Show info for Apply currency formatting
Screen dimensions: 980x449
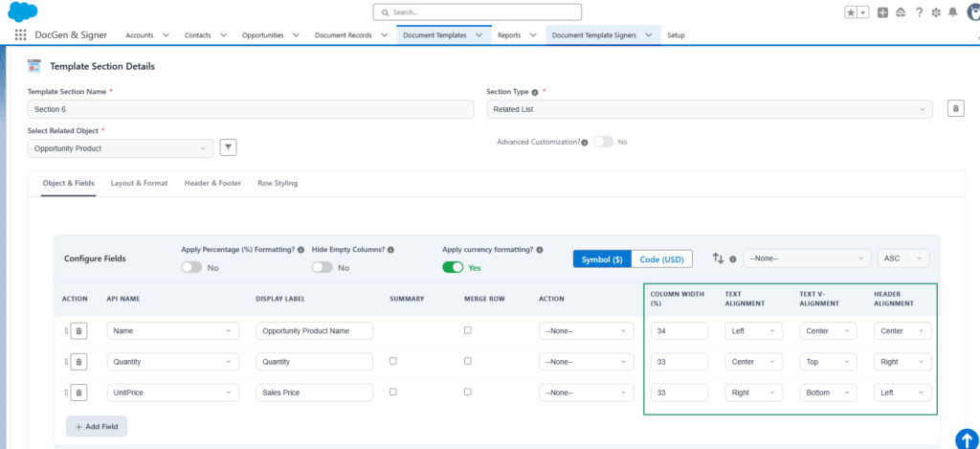click(x=540, y=250)
